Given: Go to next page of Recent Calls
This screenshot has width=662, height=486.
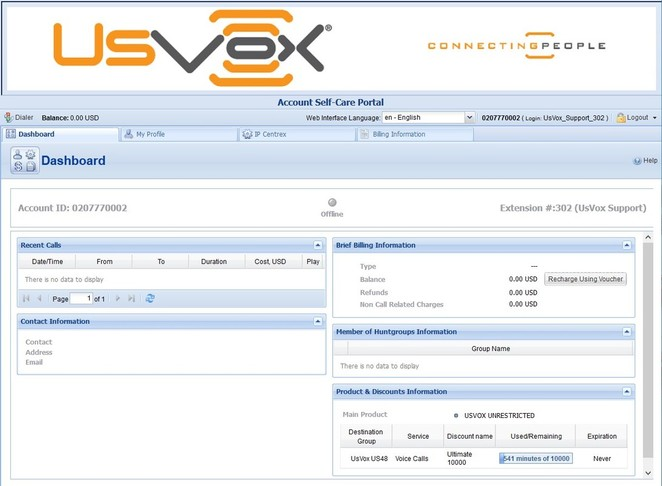Looking at the screenshot, I should [x=118, y=299].
